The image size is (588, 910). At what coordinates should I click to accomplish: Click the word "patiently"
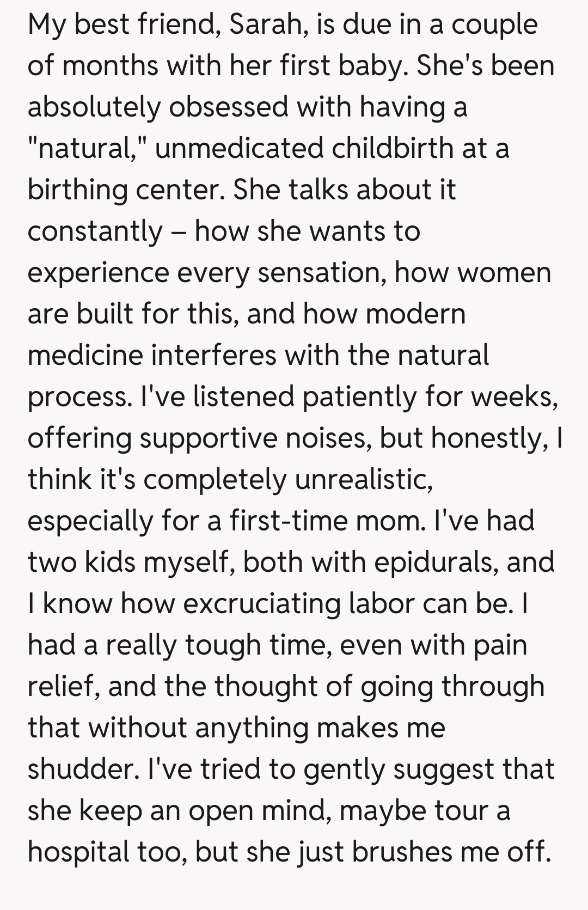point(359,397)
